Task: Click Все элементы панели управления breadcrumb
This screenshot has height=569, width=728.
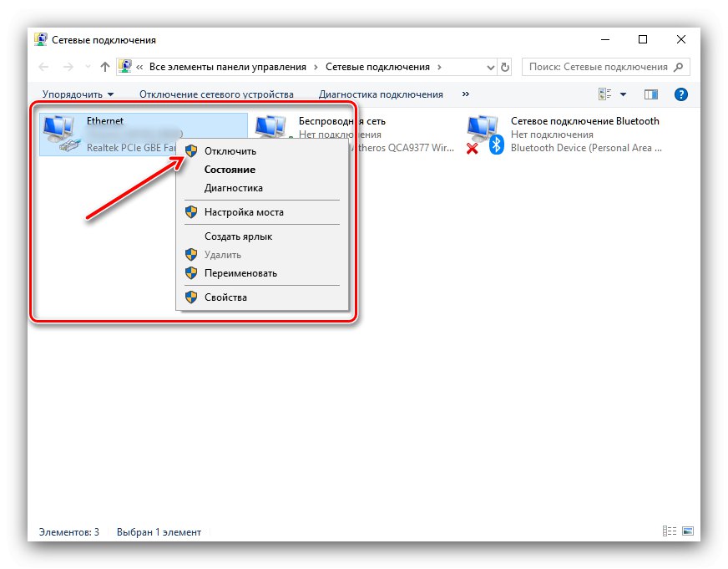Action: coord(227,67)
